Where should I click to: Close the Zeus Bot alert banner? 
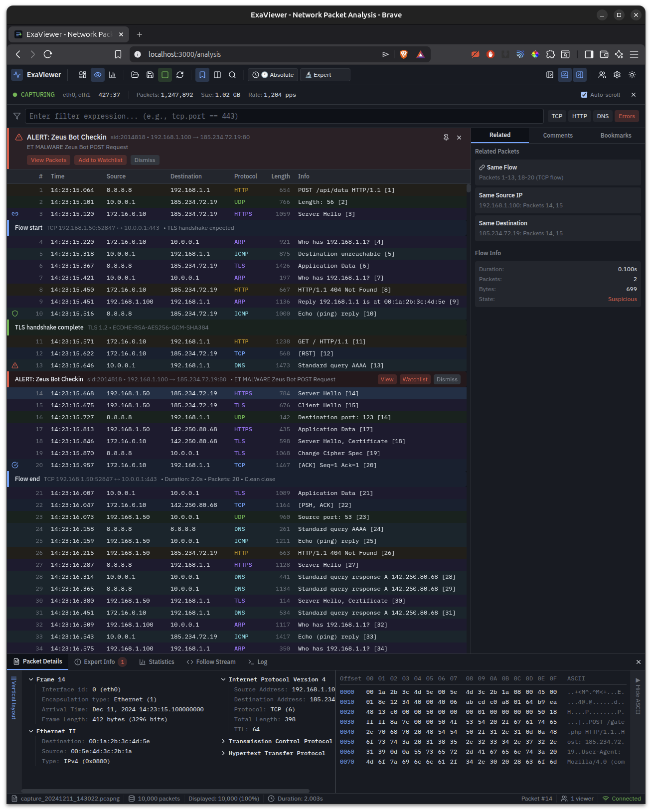coord(459,138)
